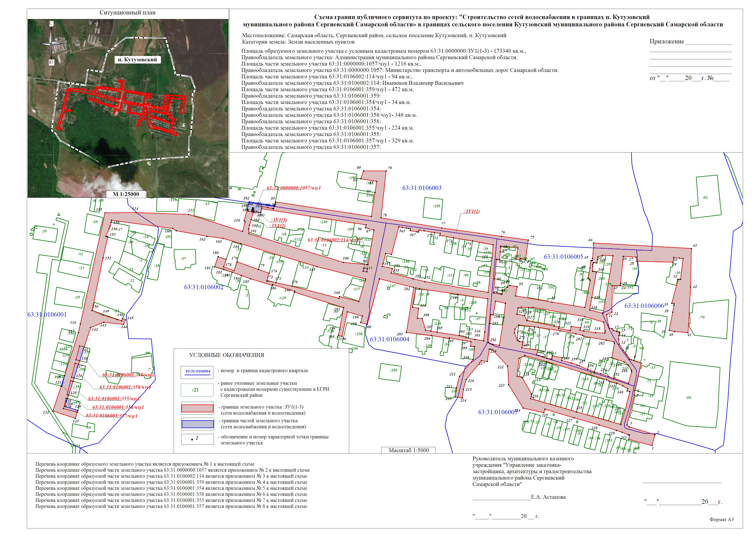756x535 pixels.
Task: Select quarter label 63:31:0106007 on map
Action: [x=498, y=412]
